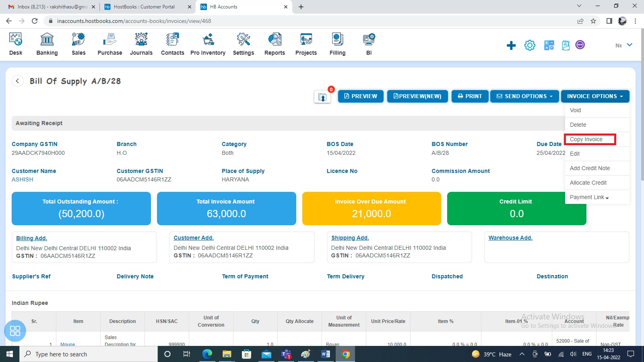
Task: Click the Windows search box
Action: click(89, 354)
